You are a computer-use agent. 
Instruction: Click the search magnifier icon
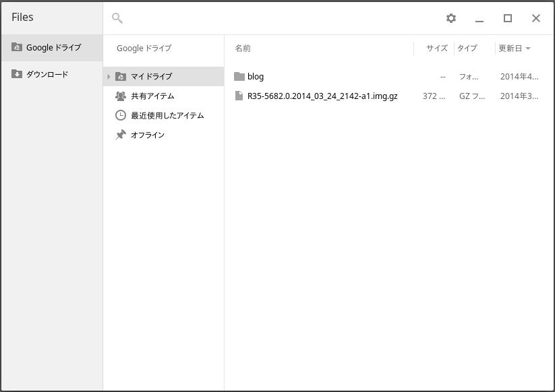117,18
